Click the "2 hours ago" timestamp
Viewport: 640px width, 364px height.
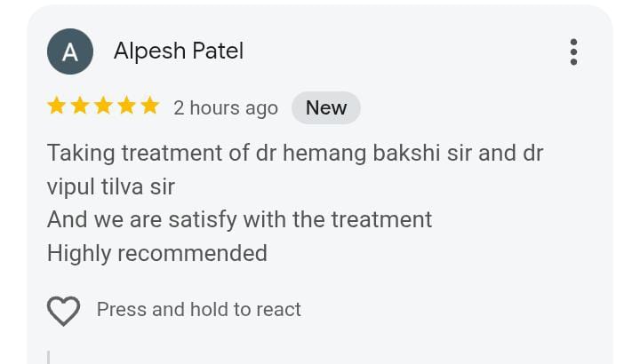click(226, 108)
